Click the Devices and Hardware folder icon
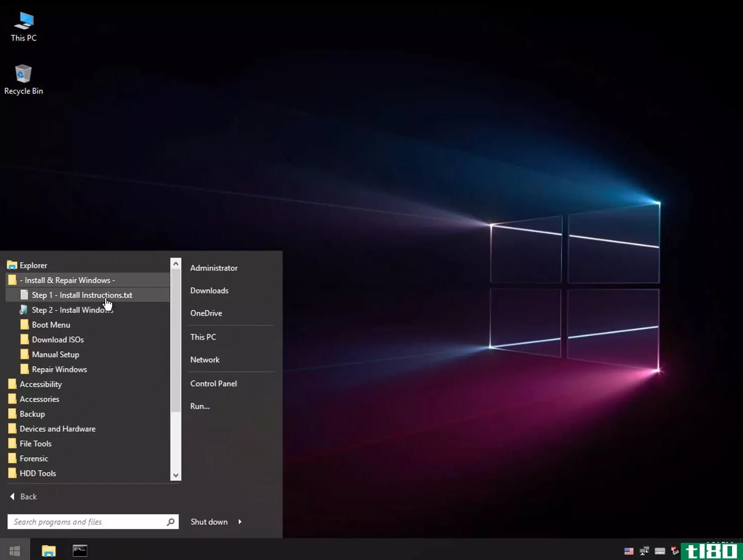This screenshot has width=743, height=560. 12,429
